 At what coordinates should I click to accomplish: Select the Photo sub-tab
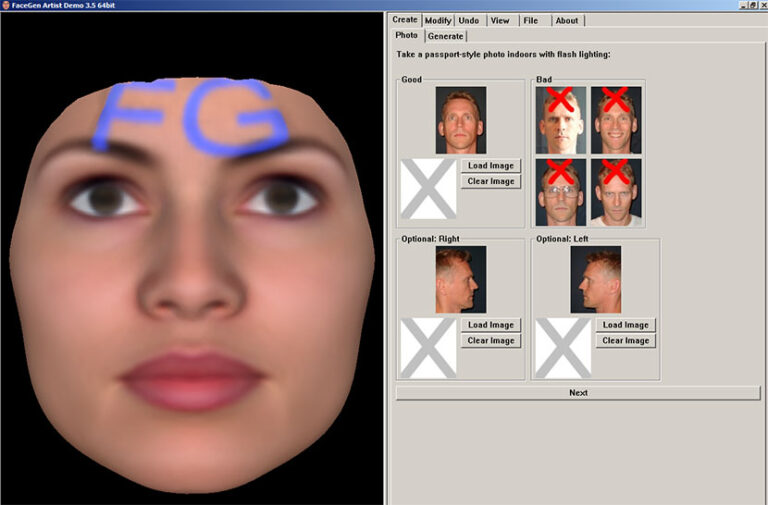point(407,35)
